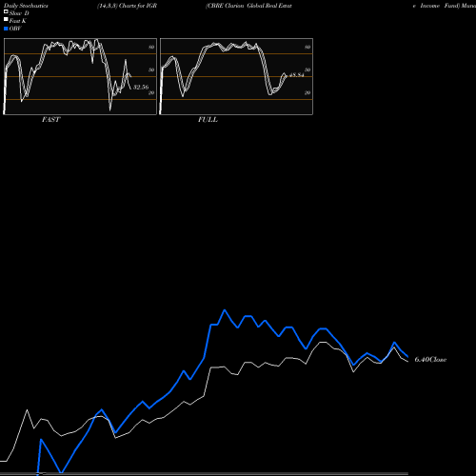Click the Slow D legend swatch
This screenshot has height=476, width=476.
[x=6, y=11]
